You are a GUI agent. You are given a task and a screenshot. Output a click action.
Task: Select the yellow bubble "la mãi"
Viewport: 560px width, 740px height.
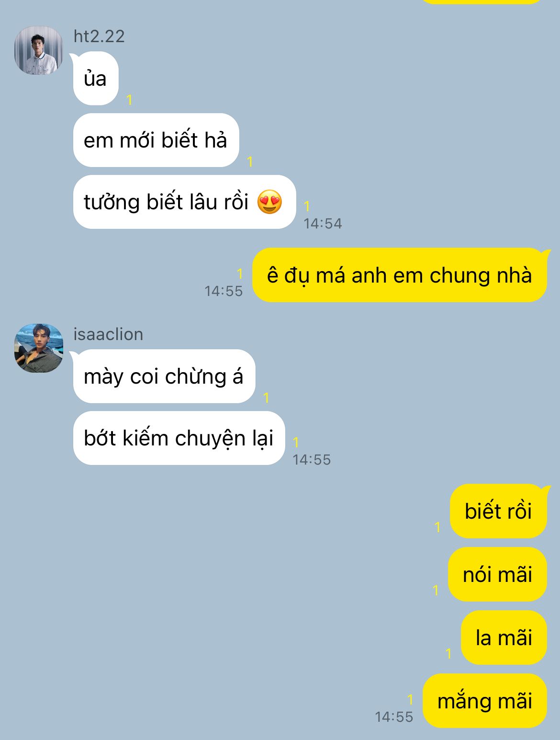tap(504, 638)
